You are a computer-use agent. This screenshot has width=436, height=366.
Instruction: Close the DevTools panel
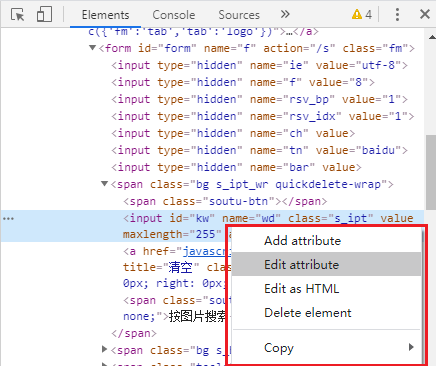point(425,14)
